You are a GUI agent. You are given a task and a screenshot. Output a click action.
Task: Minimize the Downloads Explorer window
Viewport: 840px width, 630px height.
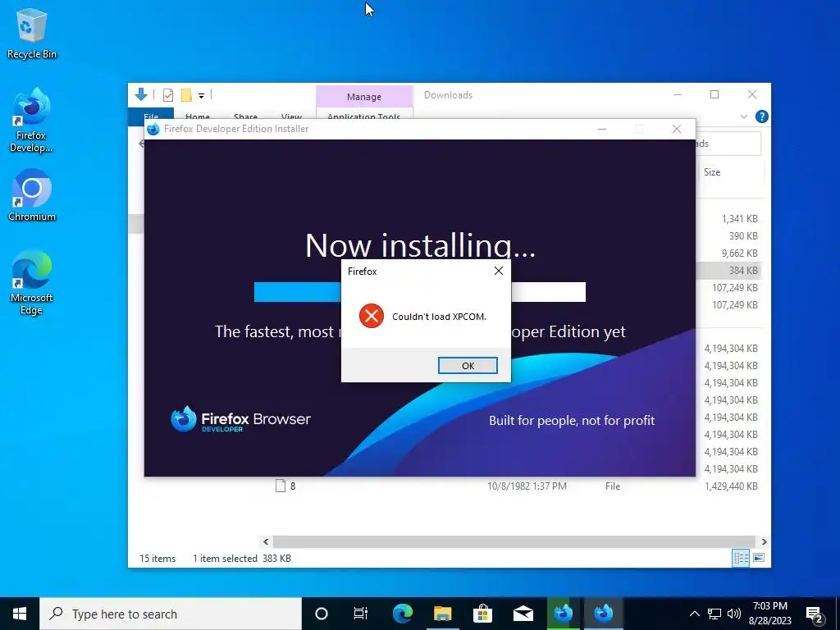click(x=677, y=95)
